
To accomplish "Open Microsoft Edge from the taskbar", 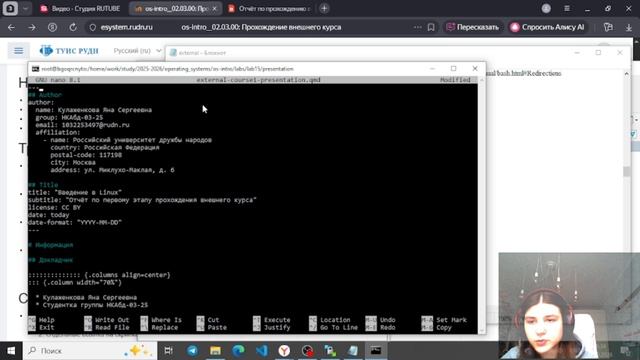I will 238,351.
